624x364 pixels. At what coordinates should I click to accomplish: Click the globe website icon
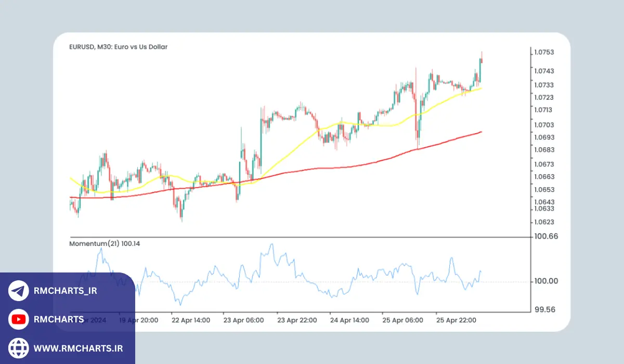[x=19, y=347]
